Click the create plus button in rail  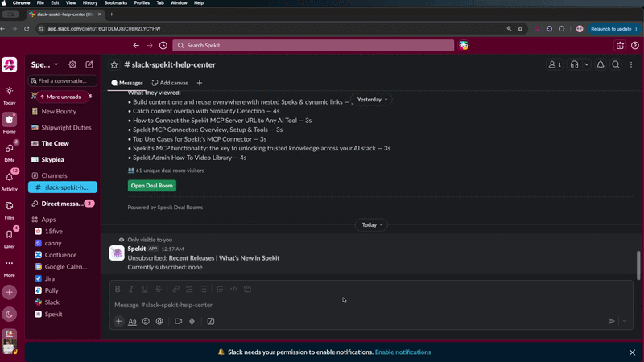coord(9,293)
